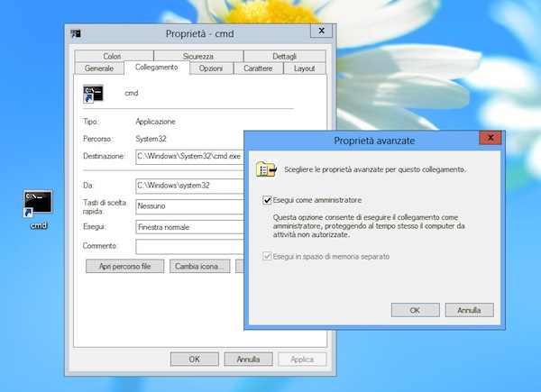541x392 pixels.
Task: Switch to the Colori tab
Action: click(114, 56)
